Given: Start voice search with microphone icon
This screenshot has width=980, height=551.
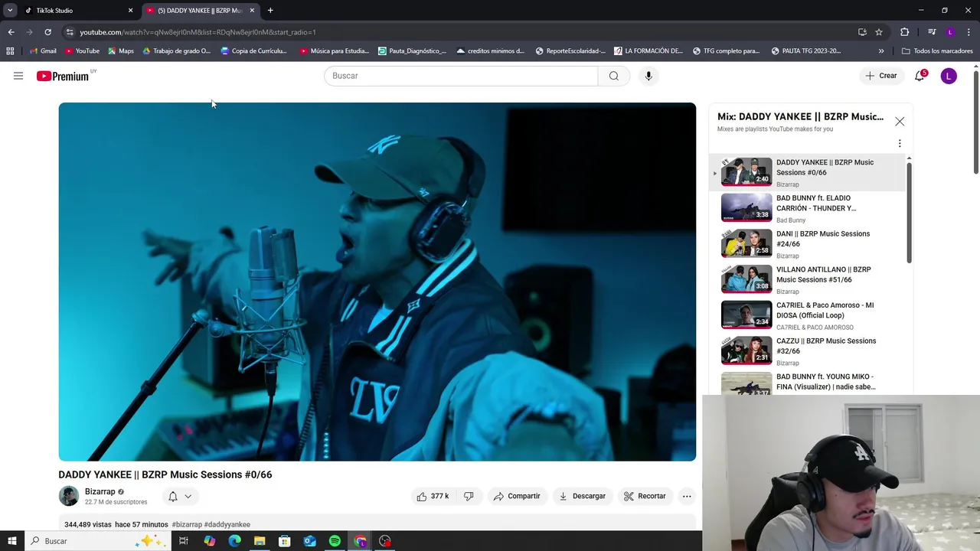Looking at the screenshot, I should (x=648, y=76).
